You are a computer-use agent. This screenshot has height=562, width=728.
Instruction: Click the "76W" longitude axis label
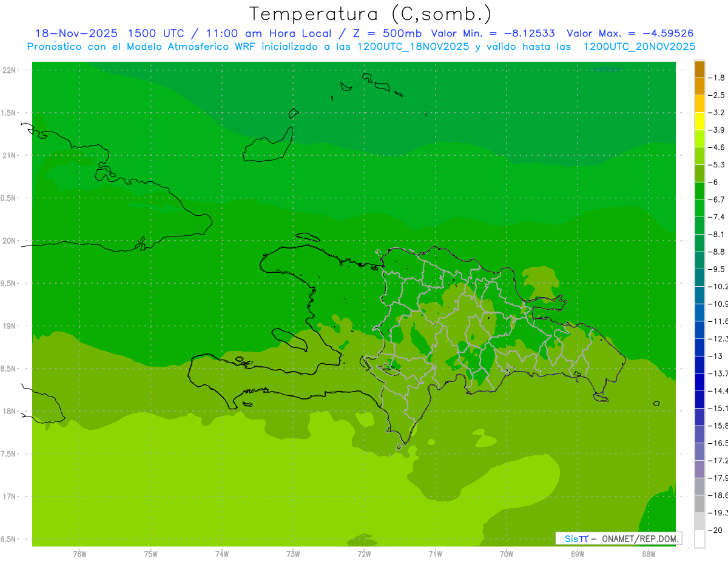click(79, 554)
